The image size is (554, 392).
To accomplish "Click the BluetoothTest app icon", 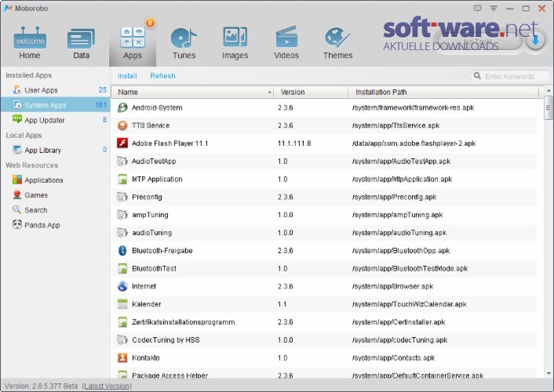I will pyautogui.click(x=122, y=268).
